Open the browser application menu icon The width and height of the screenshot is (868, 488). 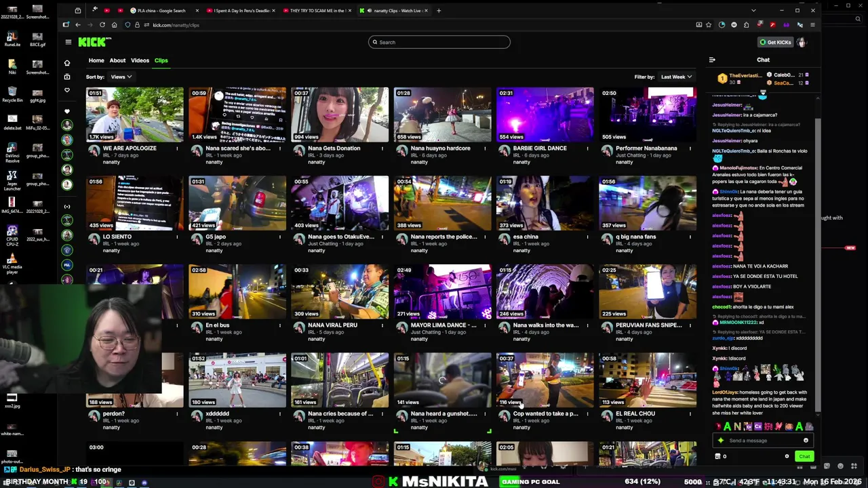(x=812, y=25)
